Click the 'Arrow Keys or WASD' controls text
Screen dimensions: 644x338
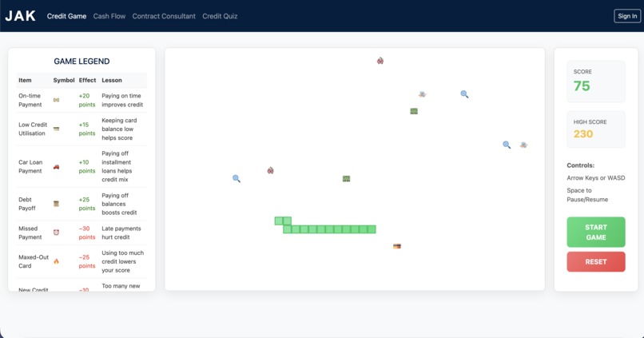596,178
